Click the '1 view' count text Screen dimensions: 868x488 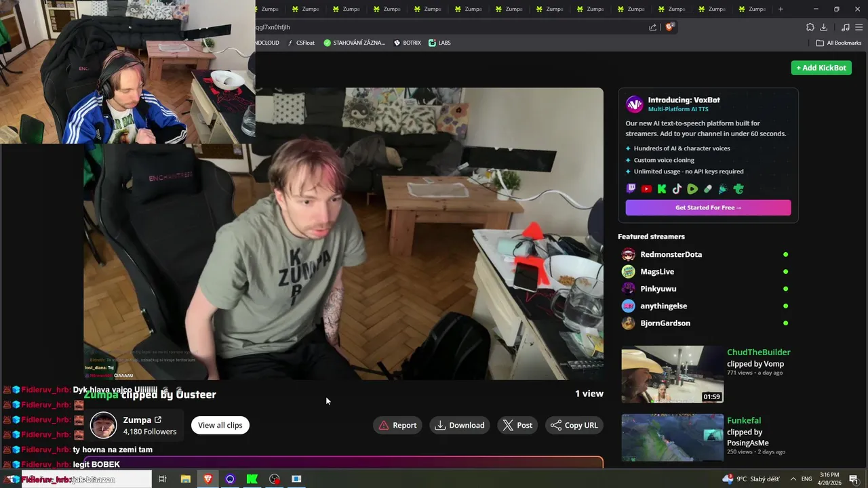(589, 394)
